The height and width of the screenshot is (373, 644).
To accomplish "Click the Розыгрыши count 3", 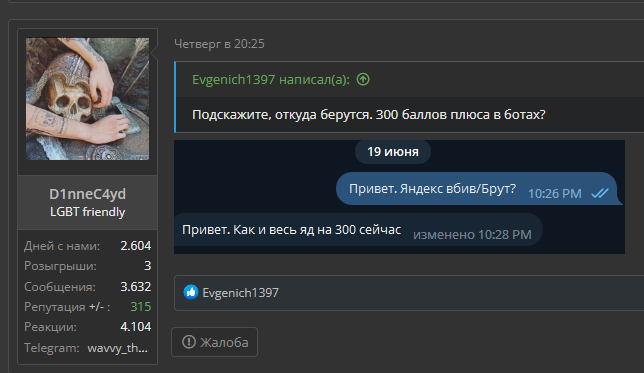I will point(147,266).
